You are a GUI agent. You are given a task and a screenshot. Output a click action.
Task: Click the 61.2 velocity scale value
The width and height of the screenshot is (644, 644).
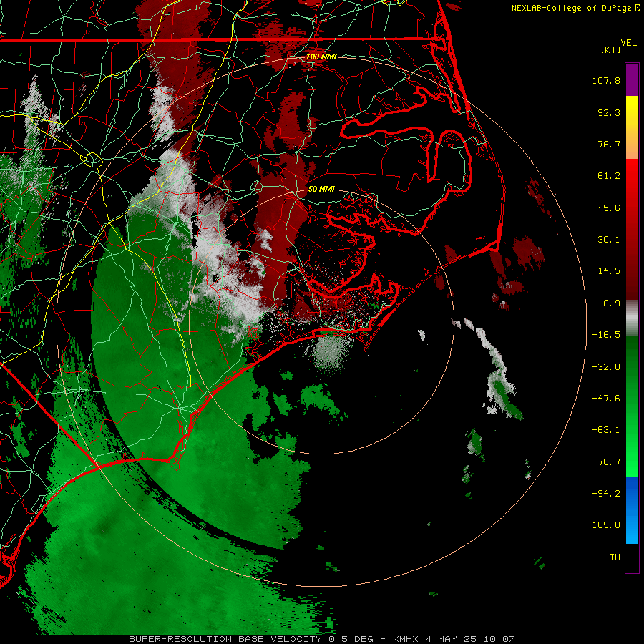click(x=609, y=176)
